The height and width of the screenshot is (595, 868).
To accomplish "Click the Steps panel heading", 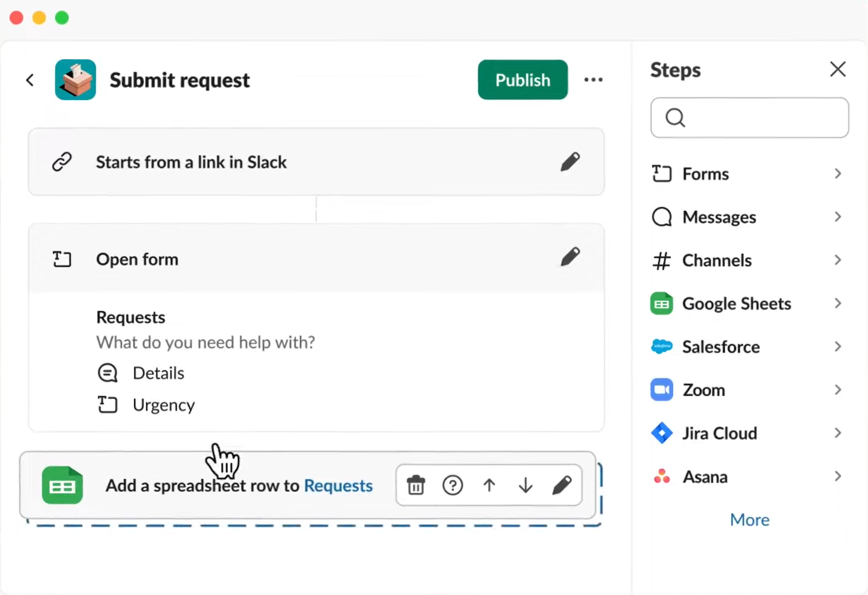I will [675, 70].
